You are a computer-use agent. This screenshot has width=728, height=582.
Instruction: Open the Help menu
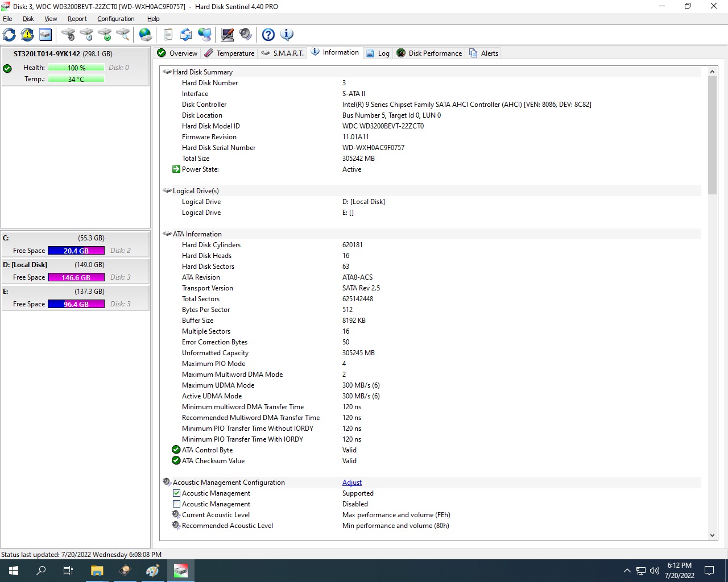pyautogui.click(x=154, y=19)
